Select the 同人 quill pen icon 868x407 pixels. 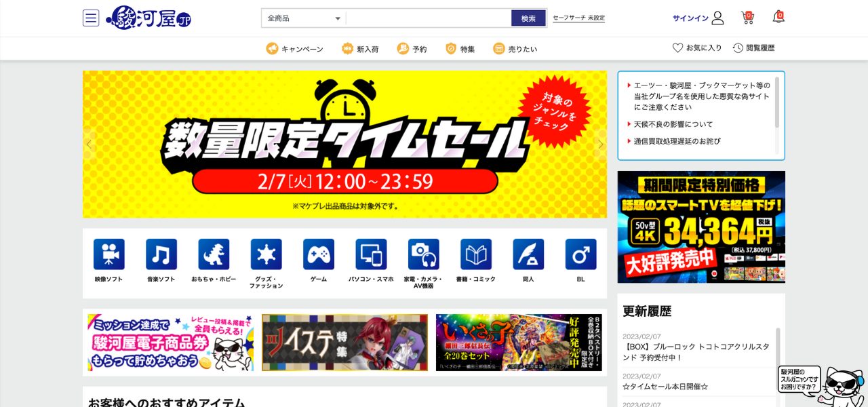pyautogui.click(x=528, y=254)
